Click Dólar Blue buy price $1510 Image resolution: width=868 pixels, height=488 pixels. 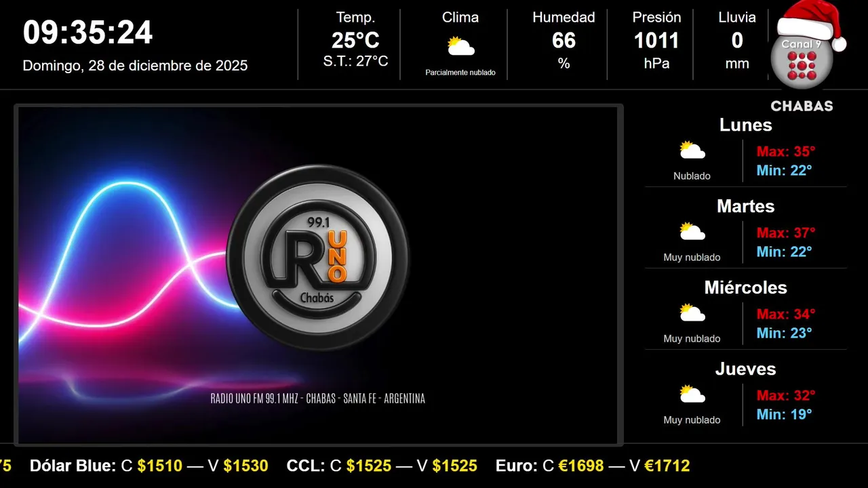159,466
